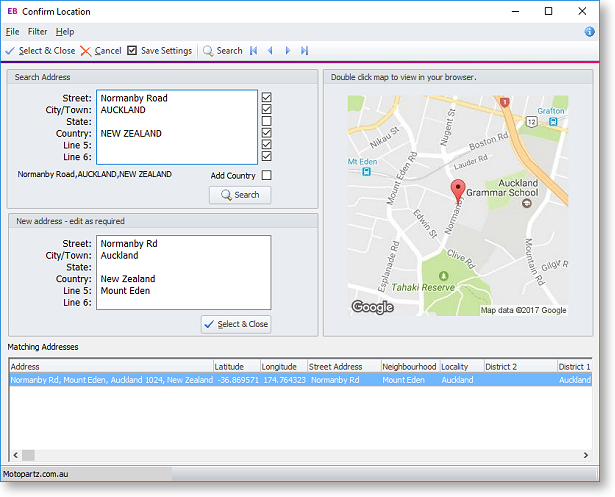Open the Filter menu

click(37, 32)
